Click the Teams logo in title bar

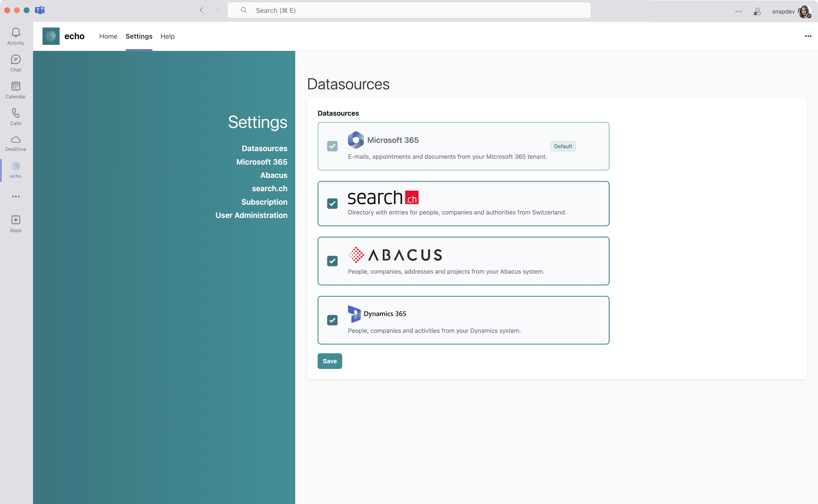[40, 10]
